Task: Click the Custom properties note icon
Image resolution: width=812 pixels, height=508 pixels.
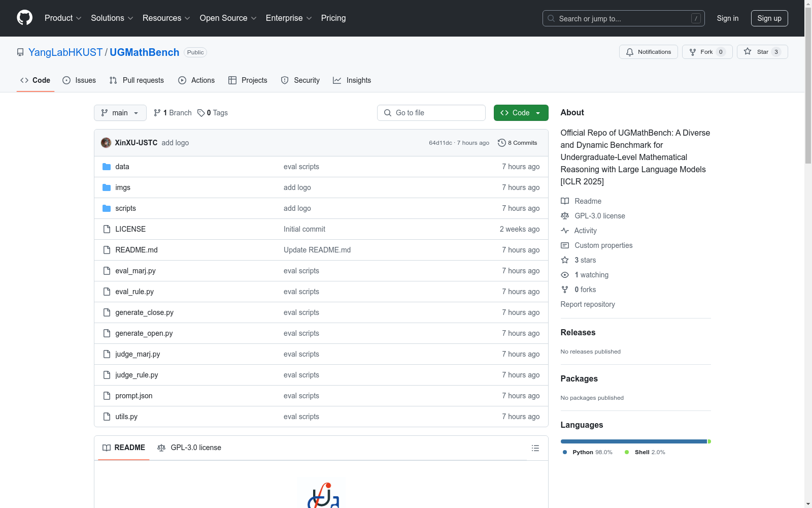Action: (x=565, y=245)
